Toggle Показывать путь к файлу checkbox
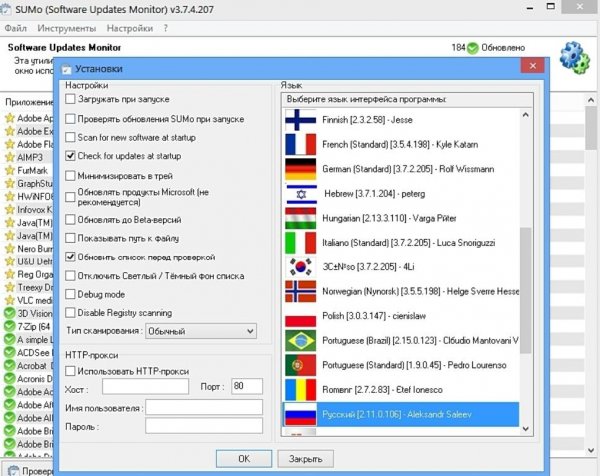Image resolution: width=600 pixels, height=476 pixels. pyautogui.click(x=70, y=238)
